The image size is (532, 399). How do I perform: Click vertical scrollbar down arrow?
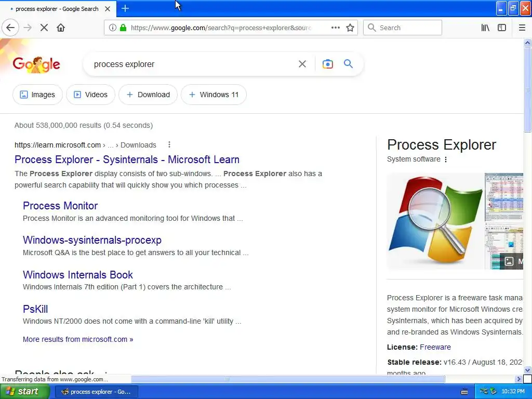pos(527,370)
